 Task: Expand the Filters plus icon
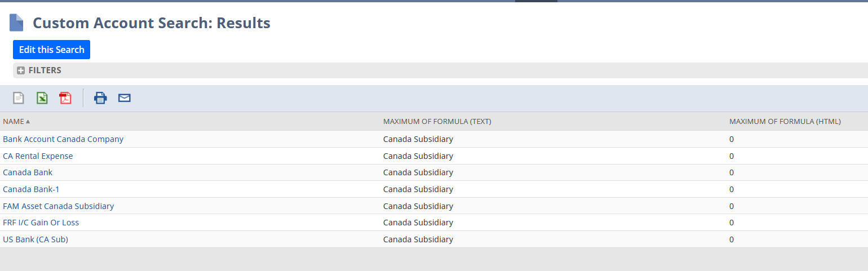pos(21,70)
